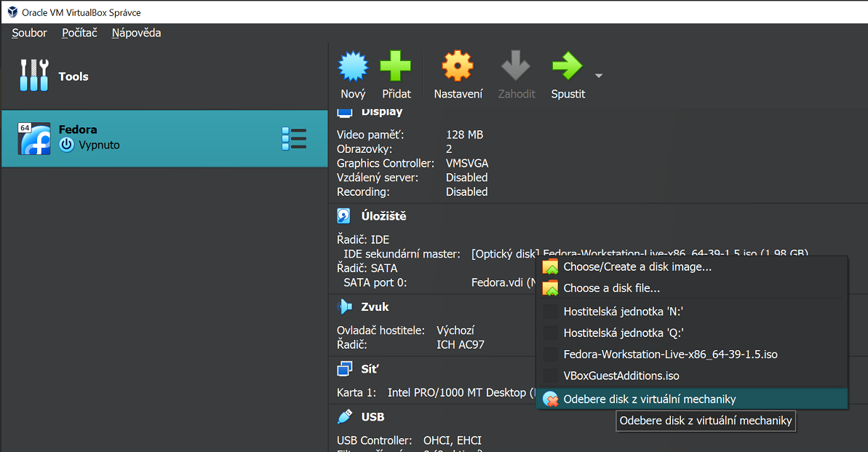Click the Síť section heading
The image size is (868, 452).
370,369
